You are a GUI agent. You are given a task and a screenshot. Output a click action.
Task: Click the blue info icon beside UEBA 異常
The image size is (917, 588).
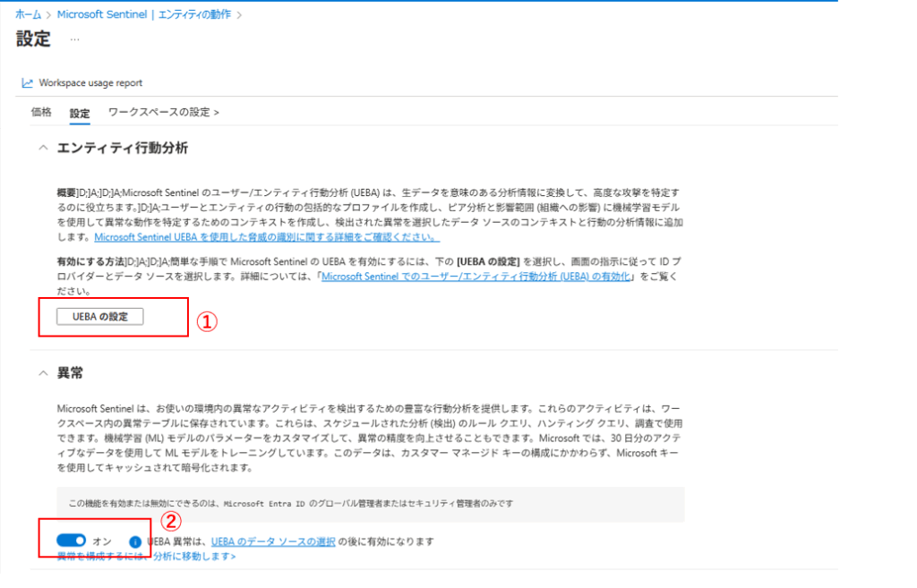tap(135, 541)
